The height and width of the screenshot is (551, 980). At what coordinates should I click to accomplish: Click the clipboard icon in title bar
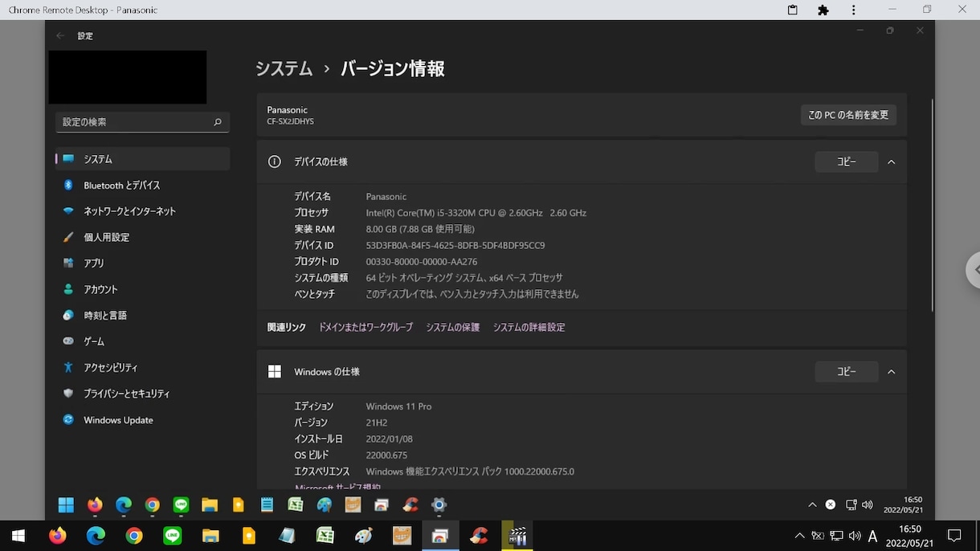pyautogui.click(x=792, y=10)
